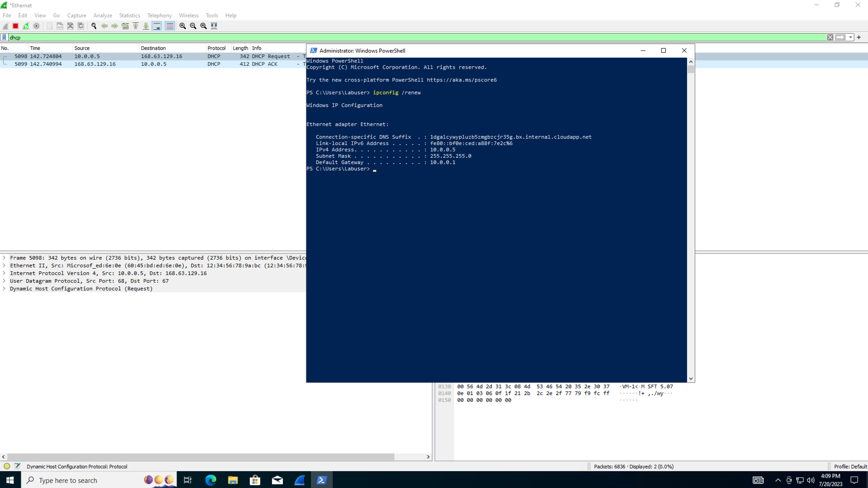The width and height of the screenshot is (868, 488).
Task: Select the DHCP ACK packet row
Action: [136, 64]
